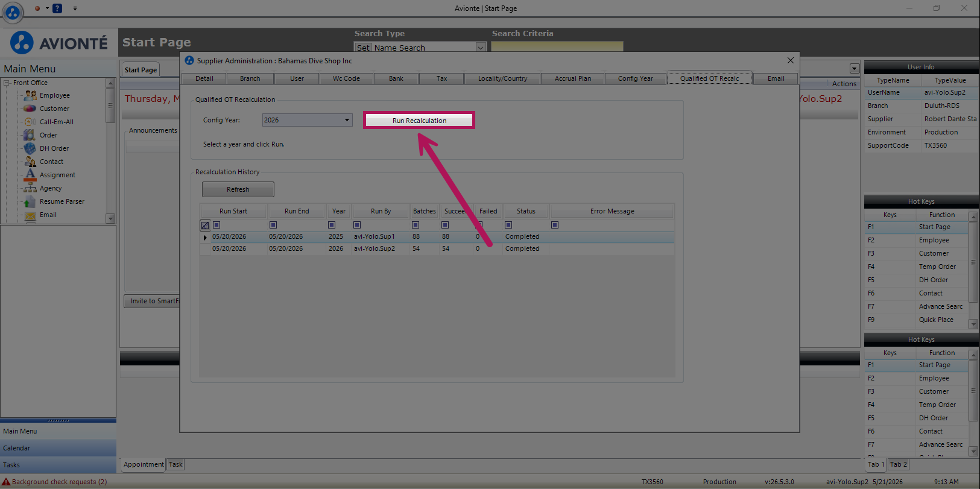This screenshot has width=980, height=489.
Task: Click the Status column filter icon
Action: tap(508, 225)
